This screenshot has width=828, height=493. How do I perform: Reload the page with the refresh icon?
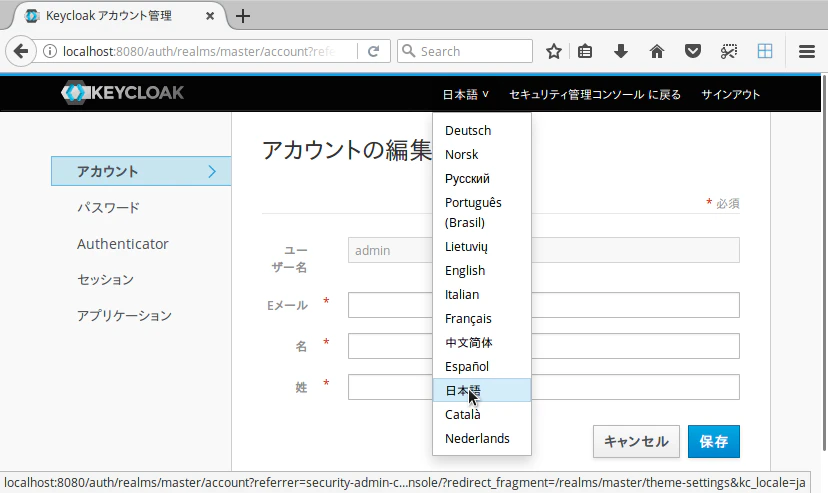tap(373, 51)
